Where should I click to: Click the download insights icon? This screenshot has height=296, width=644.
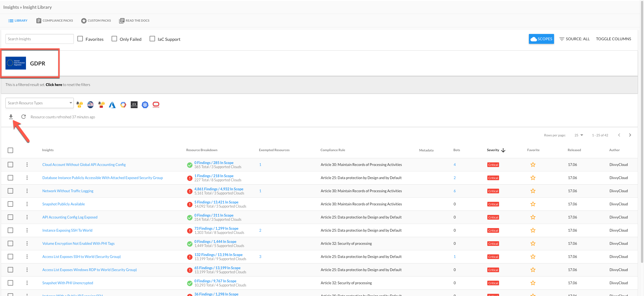pos(11,117)
